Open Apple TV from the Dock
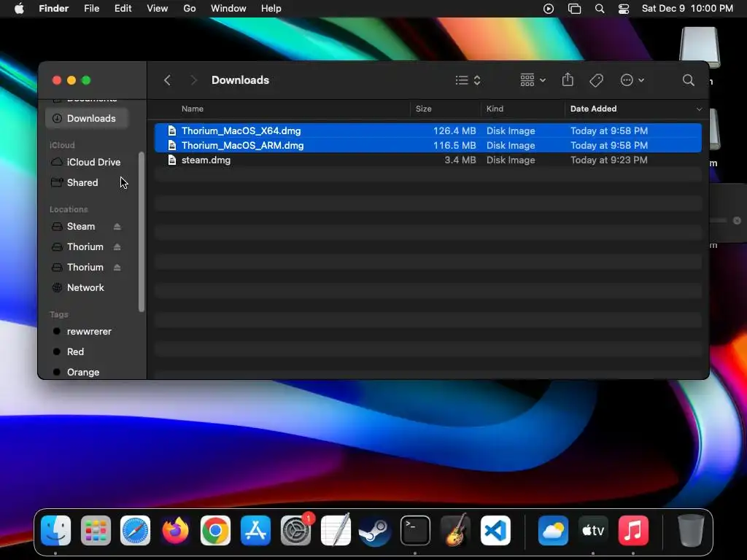Image resolution: width=747 pixels, height=560 pixels. coord(593,531)
